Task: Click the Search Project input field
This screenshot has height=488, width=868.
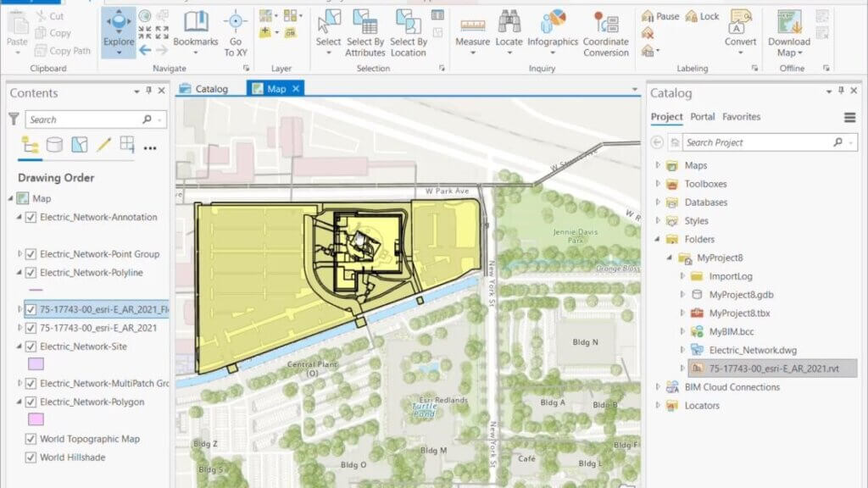Action: (x=757, y=142)
